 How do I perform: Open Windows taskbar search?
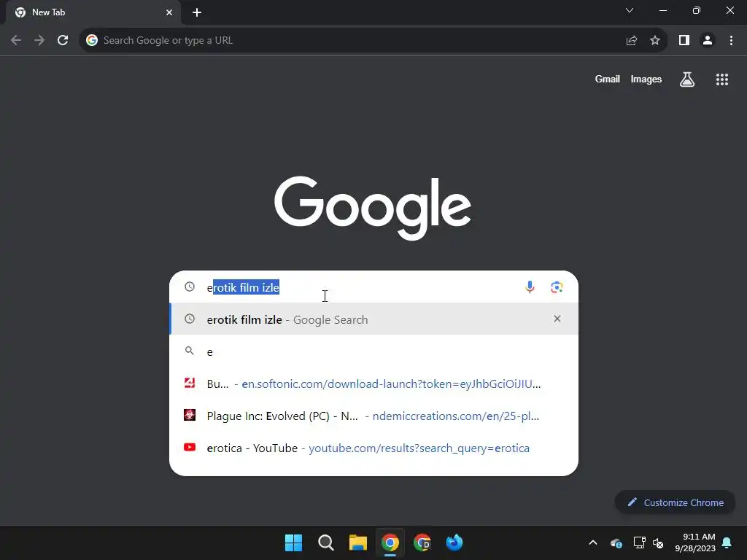326,542
